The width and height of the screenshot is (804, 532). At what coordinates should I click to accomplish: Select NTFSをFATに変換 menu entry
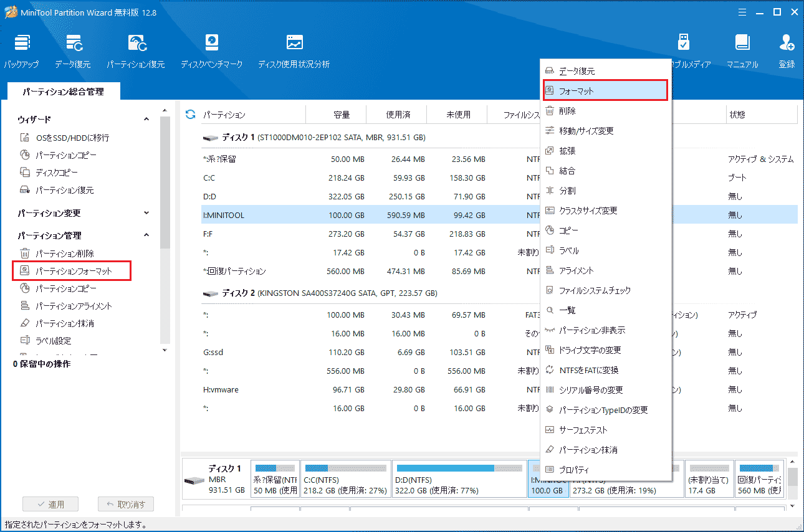[x=606, y=370]
